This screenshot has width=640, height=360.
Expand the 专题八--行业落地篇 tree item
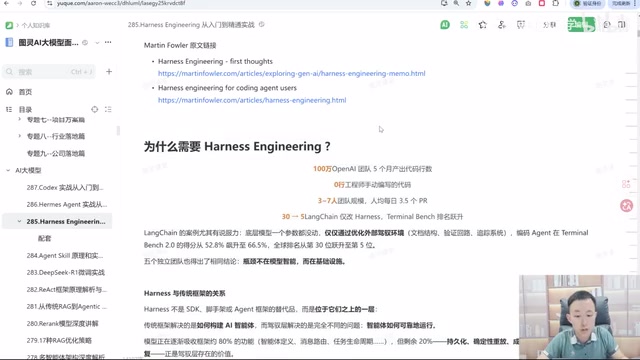[19, 136]
